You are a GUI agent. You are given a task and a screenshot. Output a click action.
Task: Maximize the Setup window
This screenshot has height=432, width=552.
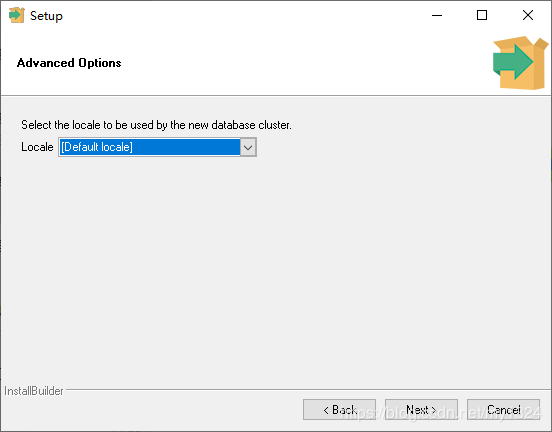click(482, 15)
